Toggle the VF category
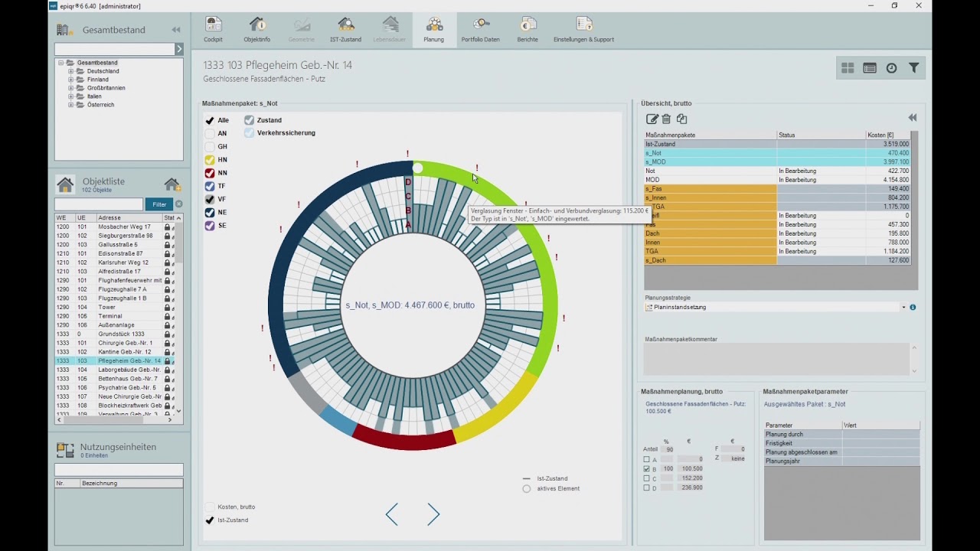 (x=210, y=199)
